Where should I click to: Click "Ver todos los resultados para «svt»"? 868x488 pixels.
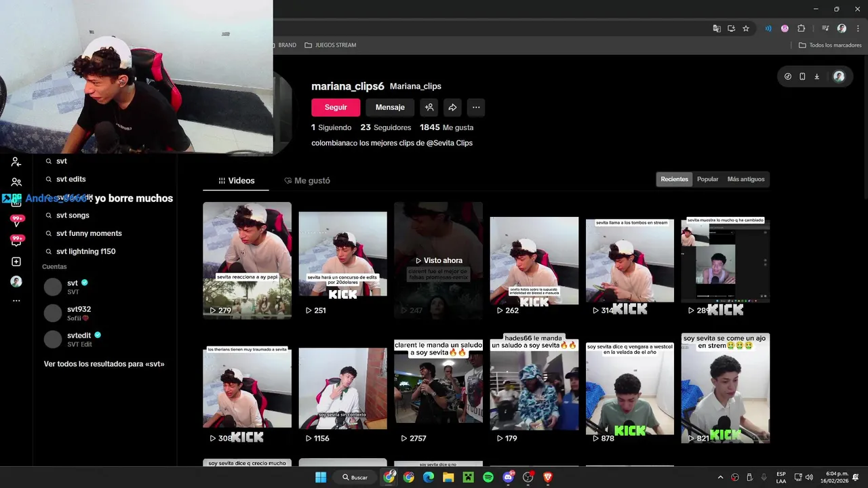(x=104, y=364)
